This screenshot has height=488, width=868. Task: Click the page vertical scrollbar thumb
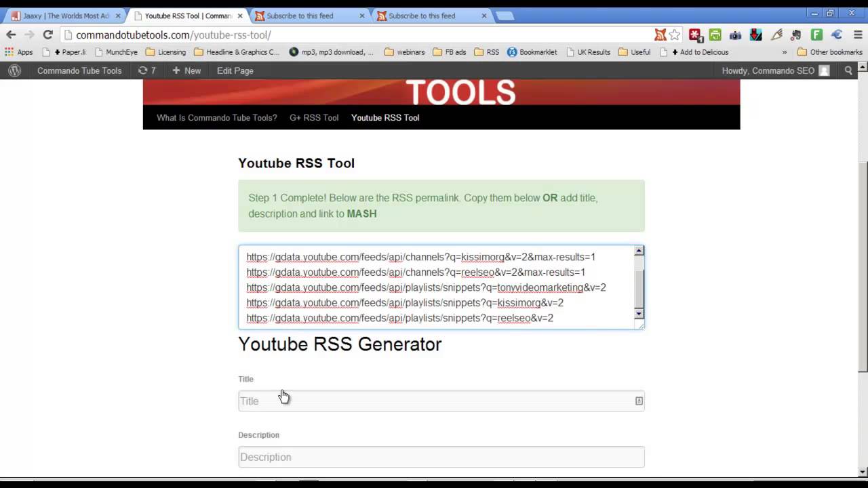(x=863, y=266)
